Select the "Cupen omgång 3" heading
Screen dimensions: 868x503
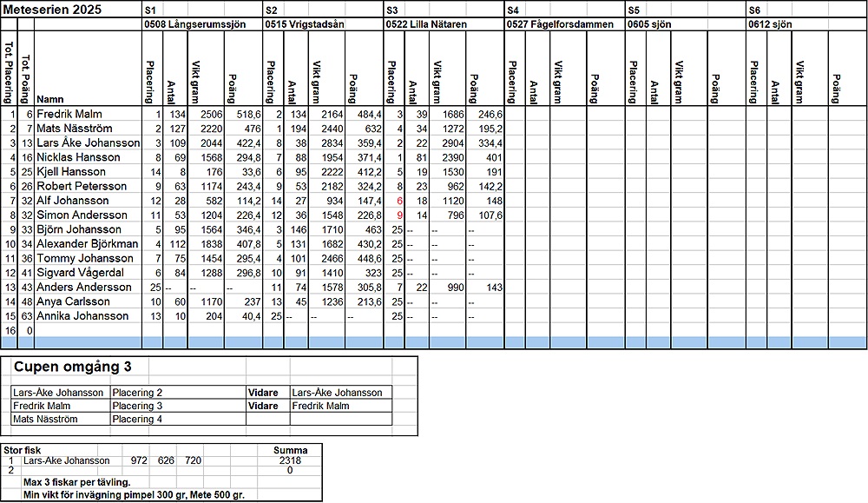[x=71, y=367]
